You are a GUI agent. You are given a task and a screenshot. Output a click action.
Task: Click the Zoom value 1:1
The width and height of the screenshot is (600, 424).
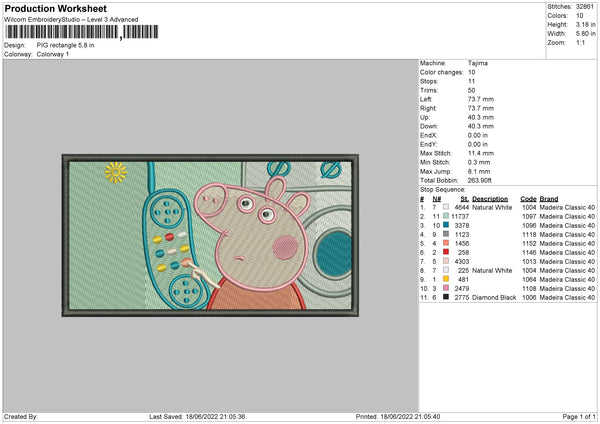pos(580,42)
